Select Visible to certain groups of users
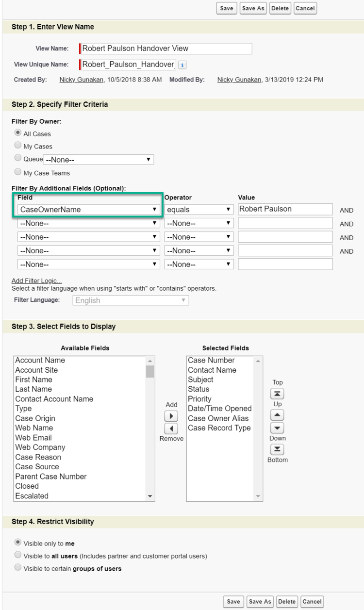 [x=18, y=568]
